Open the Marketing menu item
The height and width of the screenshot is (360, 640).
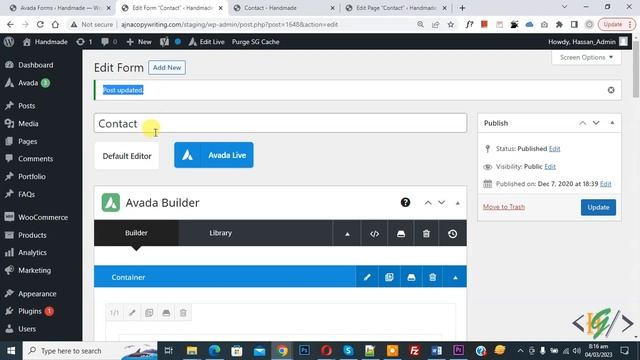click(35, 270)
